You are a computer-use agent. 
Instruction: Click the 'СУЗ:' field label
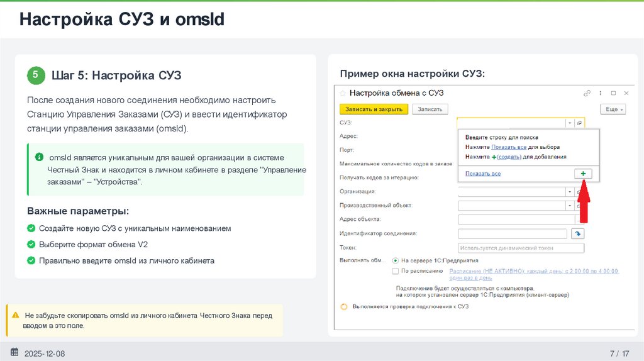tap(346, 123)
